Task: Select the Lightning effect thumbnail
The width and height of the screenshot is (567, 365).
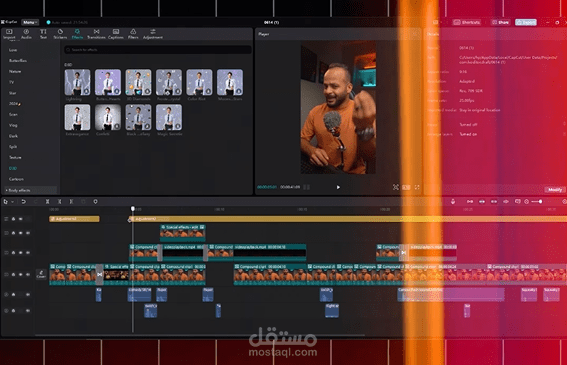Action: pos(77,82)
